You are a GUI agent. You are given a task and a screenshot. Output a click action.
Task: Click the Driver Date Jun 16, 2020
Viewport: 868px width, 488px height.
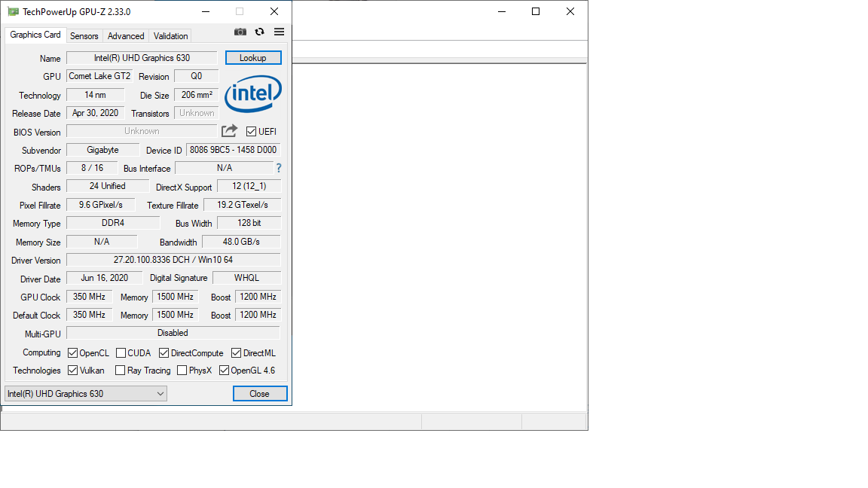coord(104,278)
